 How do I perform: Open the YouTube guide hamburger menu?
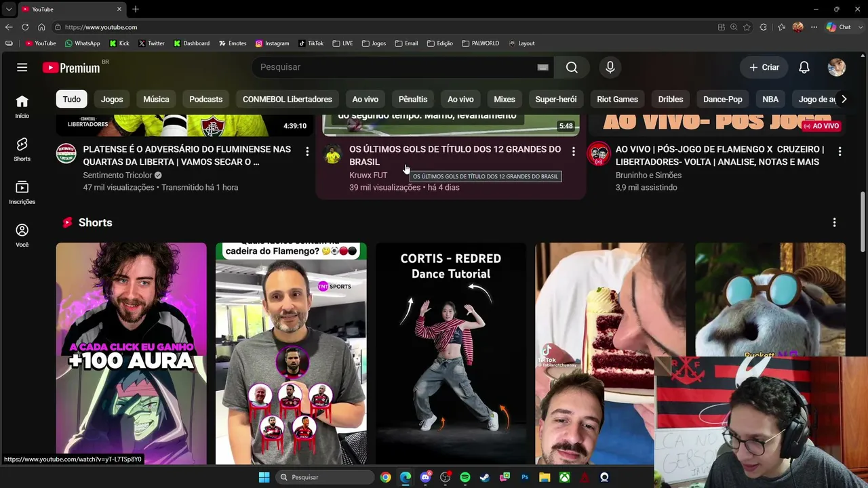22,67
